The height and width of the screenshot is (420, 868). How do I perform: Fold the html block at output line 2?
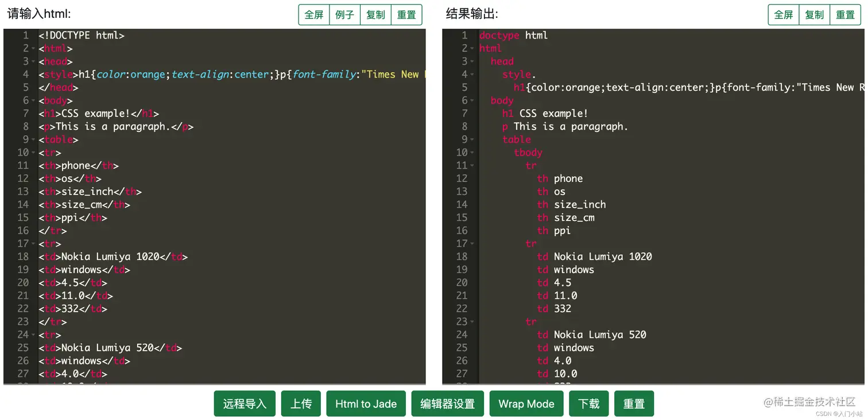click(x=472, y=49)
